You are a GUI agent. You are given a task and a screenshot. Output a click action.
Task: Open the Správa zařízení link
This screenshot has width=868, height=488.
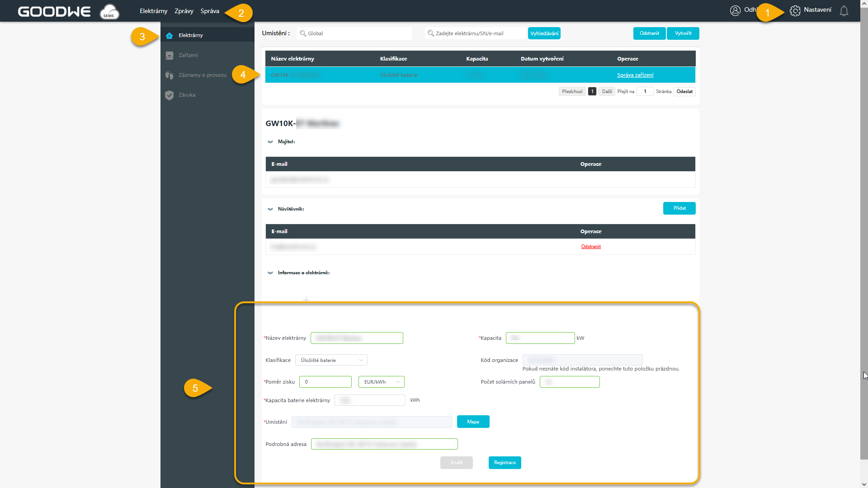[635, 75]
